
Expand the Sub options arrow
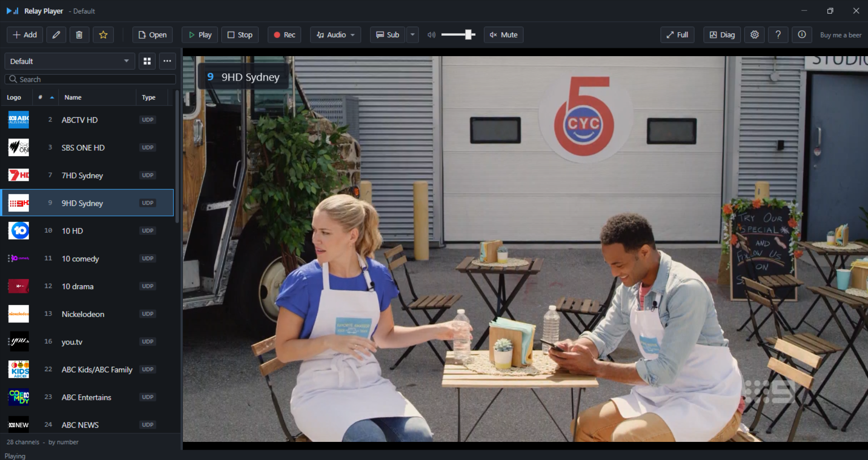pos(412,35)
